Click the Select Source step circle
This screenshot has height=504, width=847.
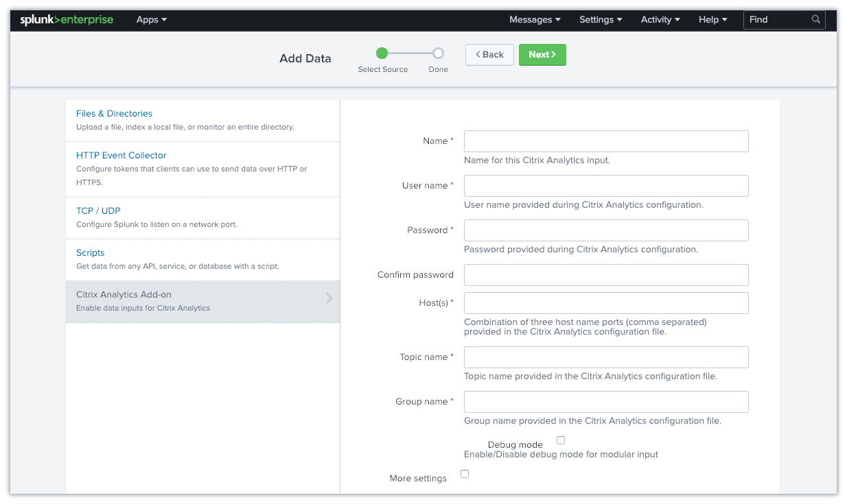[382, 53]
